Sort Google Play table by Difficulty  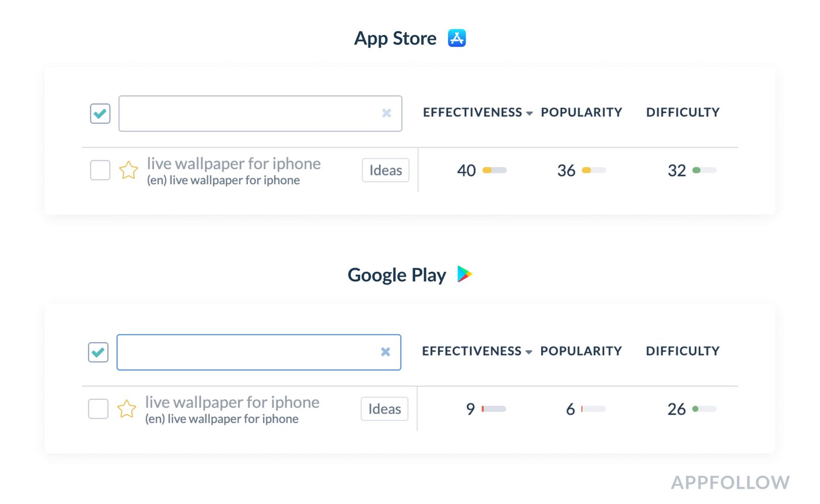coord(682,351)
